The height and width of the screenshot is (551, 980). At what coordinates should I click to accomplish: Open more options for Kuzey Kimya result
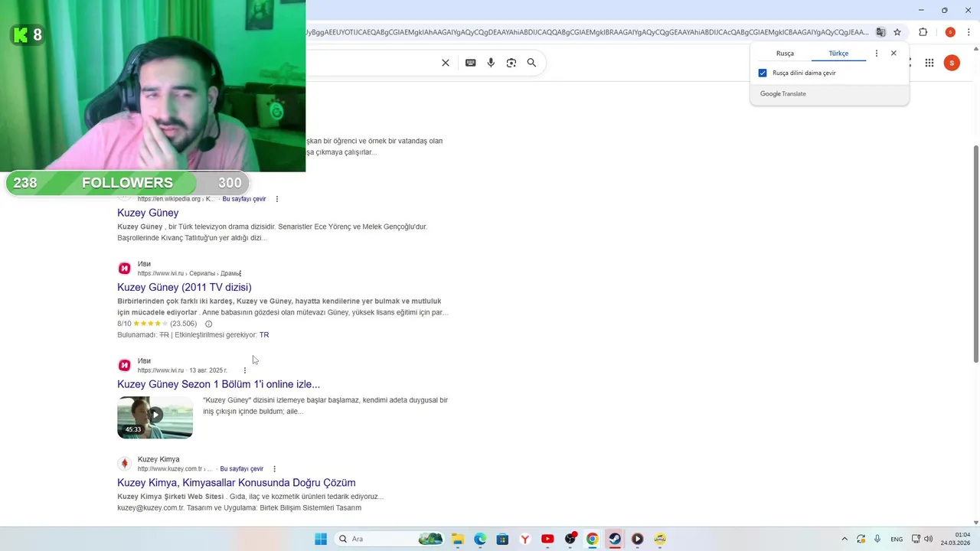(274, 469)
